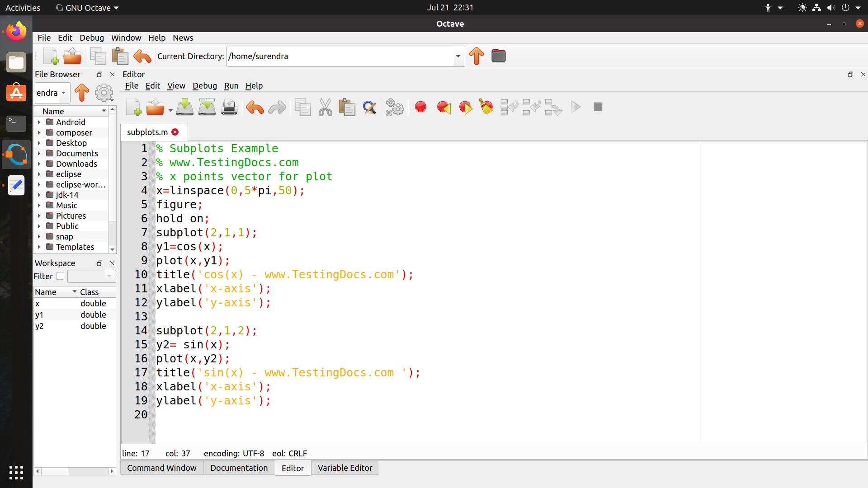Image resolution: width=868 pixels, height=488 pixels.
Task: Print the script file
Action: point(229,107)
